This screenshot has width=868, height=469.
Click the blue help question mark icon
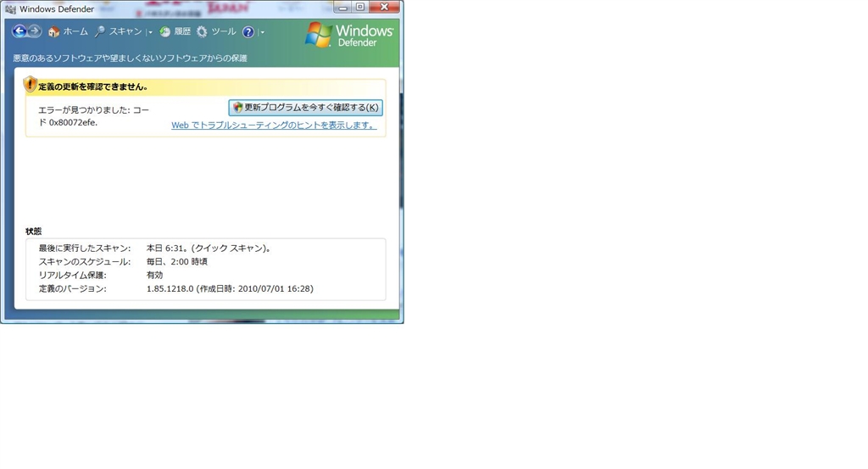(x=248, y=32)
